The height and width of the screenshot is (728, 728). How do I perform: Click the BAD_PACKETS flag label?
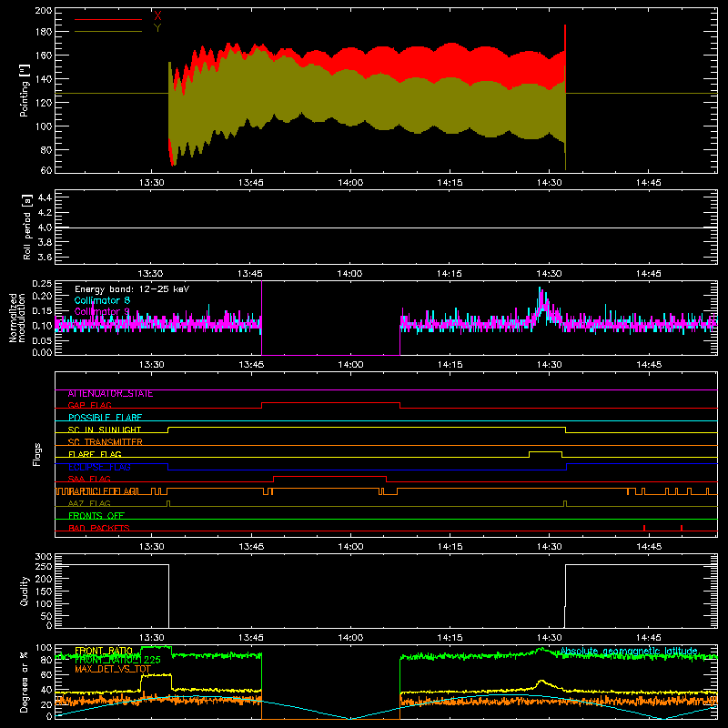(x=99, y=528)
